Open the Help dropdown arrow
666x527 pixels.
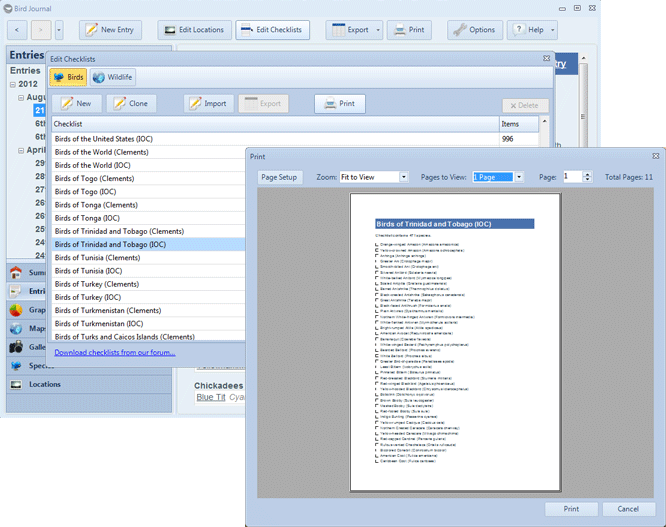point(553,30)
